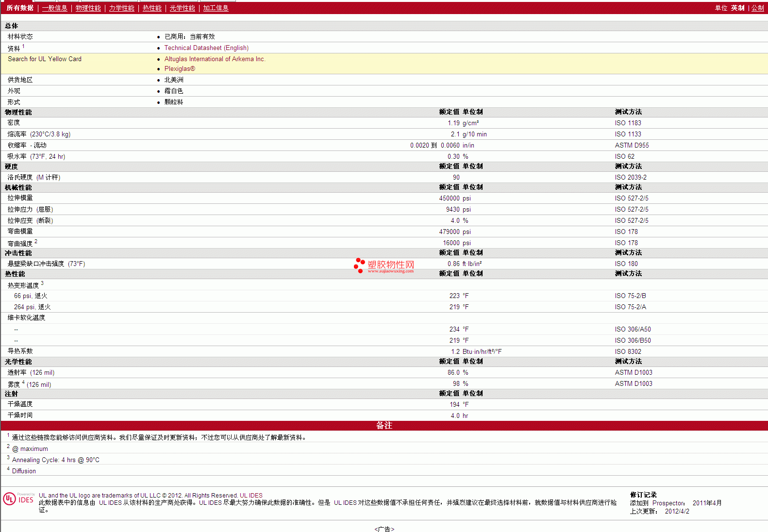The image size is (768, 532).
Task: Click the 干燥时间 value 4.0
Action: [455, 416]
